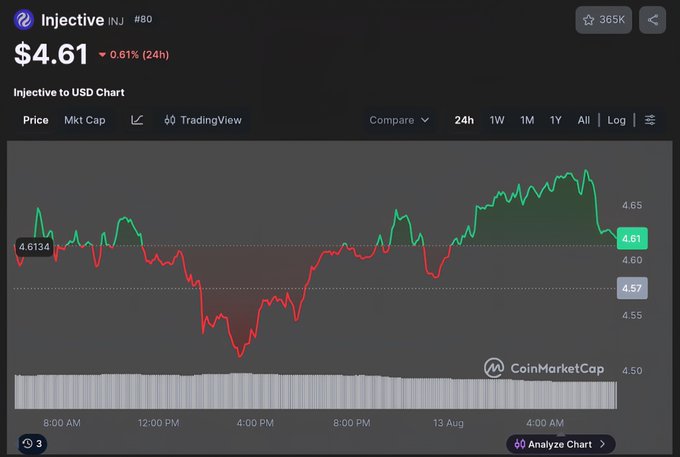Click the 4.55 y-axis label
680x457 pixels.
[x=632, y=315]
